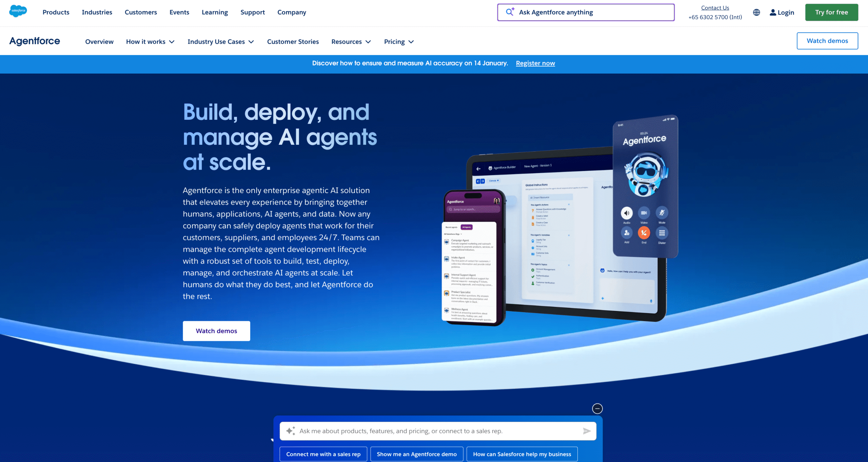This screenshot has width=868, height=462.
Task: Expand the How it works dropdown
Action: coord(150,41)
